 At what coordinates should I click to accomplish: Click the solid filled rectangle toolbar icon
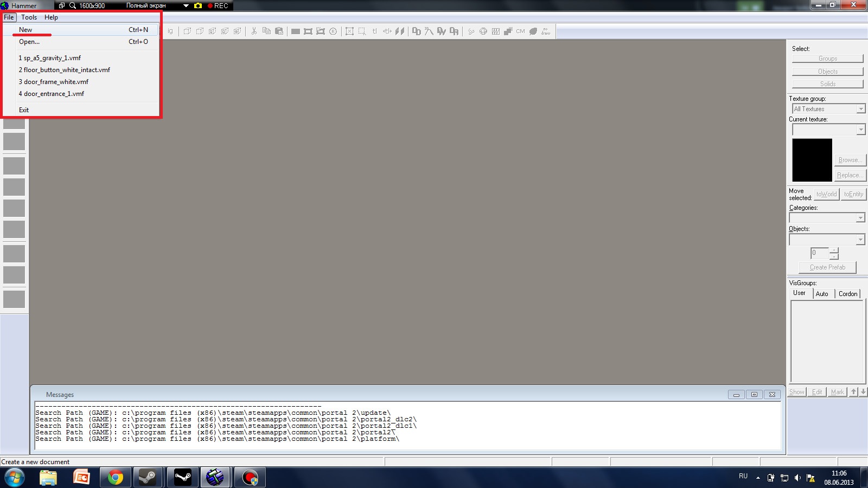click(x=296, y=31)
